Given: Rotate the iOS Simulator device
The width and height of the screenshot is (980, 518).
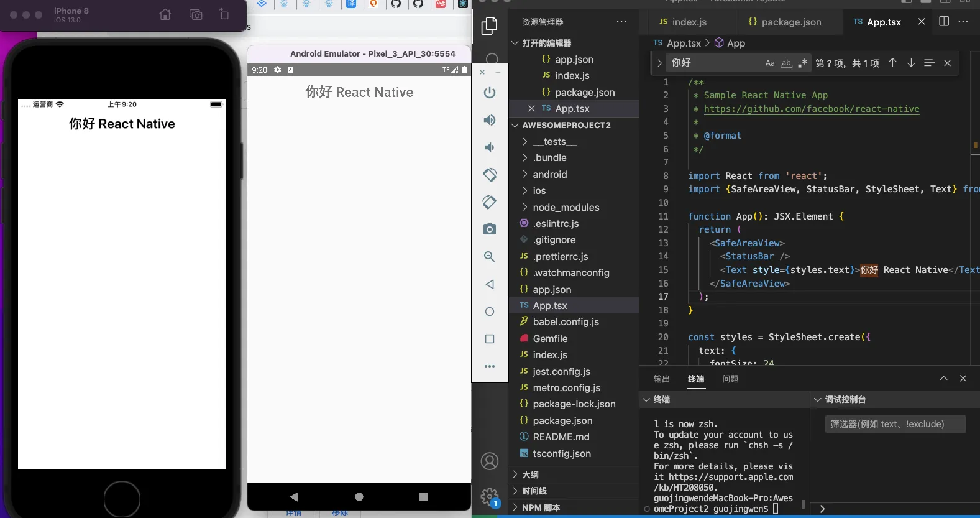Looking at the screenshot, I should (224, 14).
